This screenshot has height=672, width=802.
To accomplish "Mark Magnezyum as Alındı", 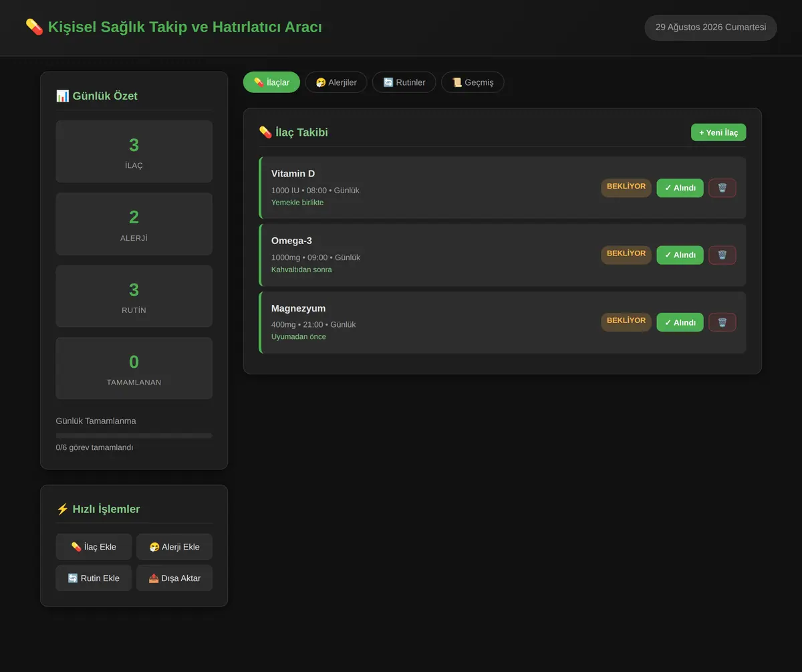I will (x=680, y=322).
